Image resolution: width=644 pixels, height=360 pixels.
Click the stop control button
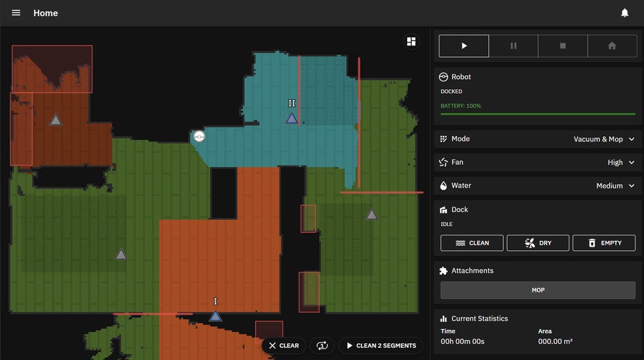[563, 46]
